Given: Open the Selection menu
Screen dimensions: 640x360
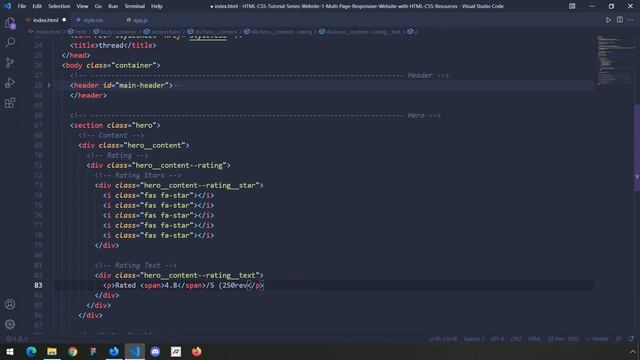Looking at the screenshot, I should (59, 6).
